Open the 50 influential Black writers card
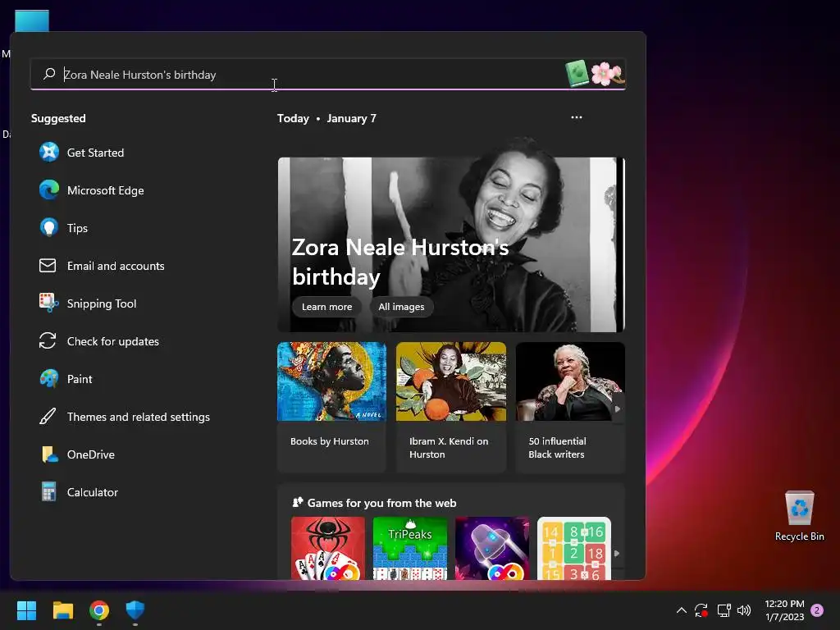Screen dimensions: 840x630 point(570,407)
